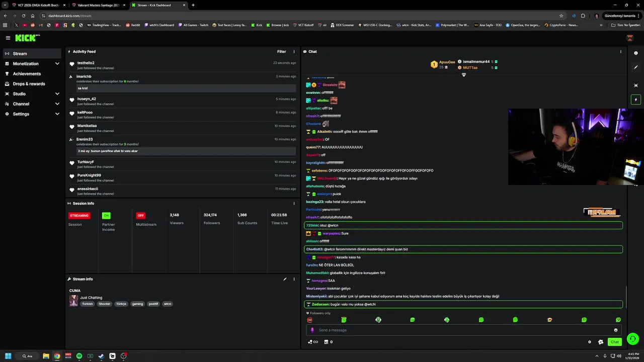Open the green support headset bubble
Screen dimensions: 644x362
tap(633, 339)
